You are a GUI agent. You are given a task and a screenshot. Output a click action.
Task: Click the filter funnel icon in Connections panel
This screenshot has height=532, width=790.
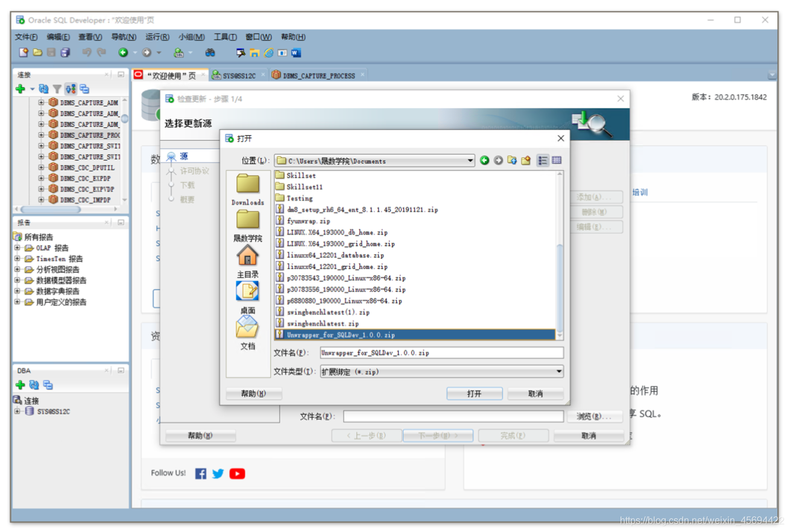click(x=57, y=89)
